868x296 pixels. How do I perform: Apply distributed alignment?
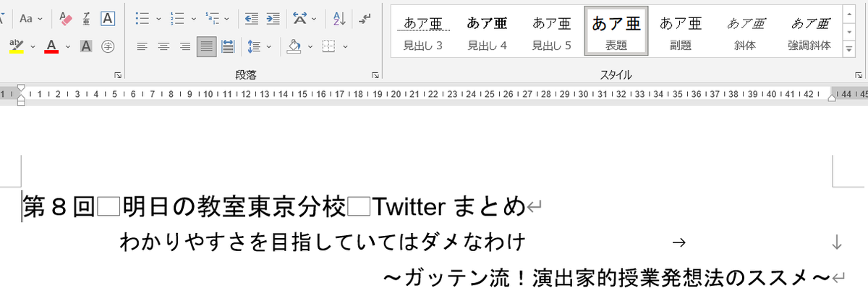point(227,46)
